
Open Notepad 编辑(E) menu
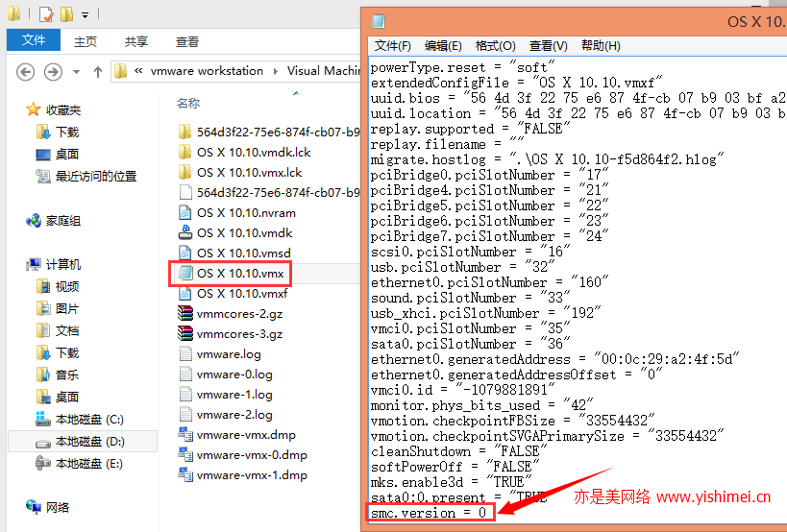(x=443, y=46)
